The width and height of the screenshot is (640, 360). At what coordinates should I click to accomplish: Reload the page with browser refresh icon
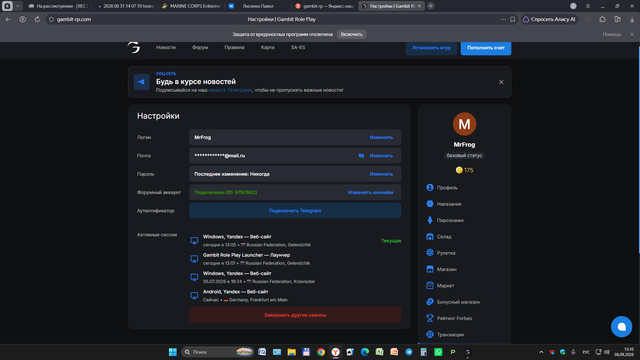coord(37,19)
